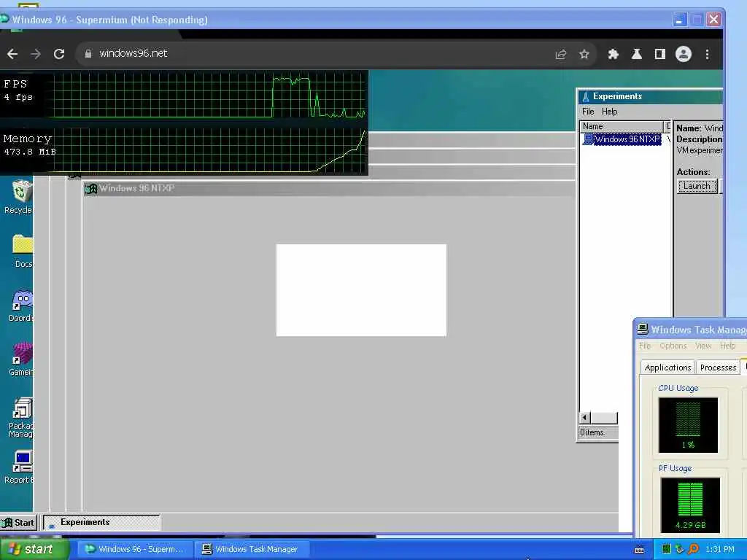The image size is (747, 560).
Task: Click the Supermium title bar logo icon
Action: (4, 20)
